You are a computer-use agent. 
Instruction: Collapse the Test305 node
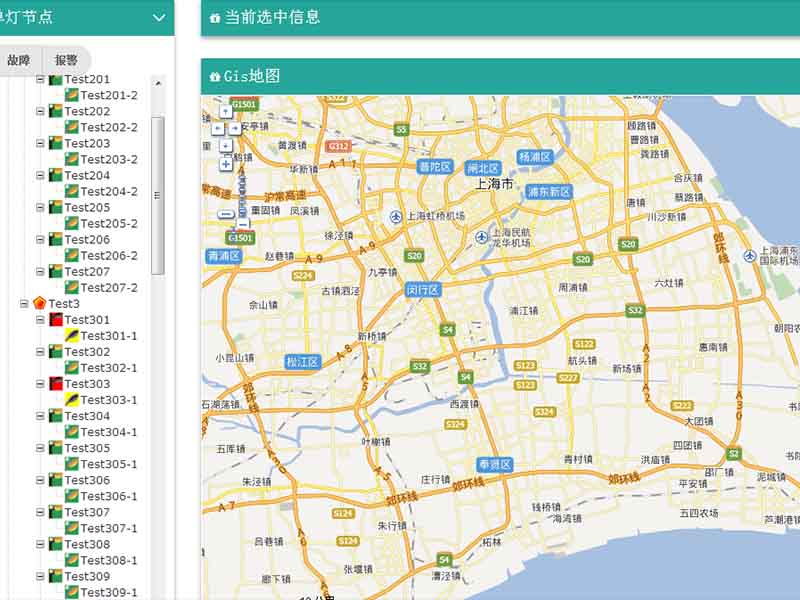pos(40,448)
